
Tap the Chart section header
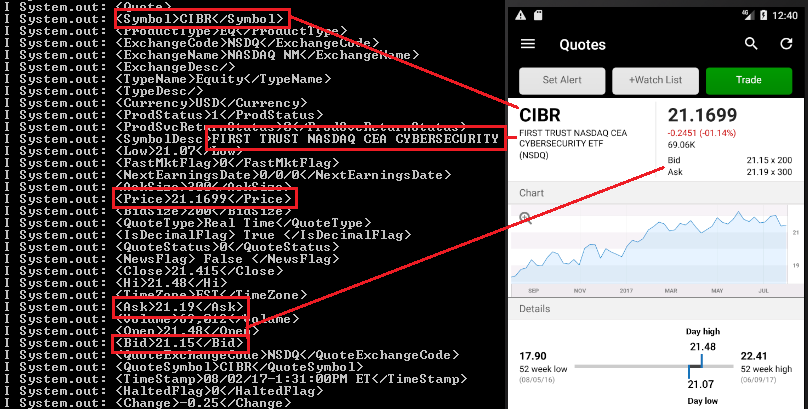[655, 193]
